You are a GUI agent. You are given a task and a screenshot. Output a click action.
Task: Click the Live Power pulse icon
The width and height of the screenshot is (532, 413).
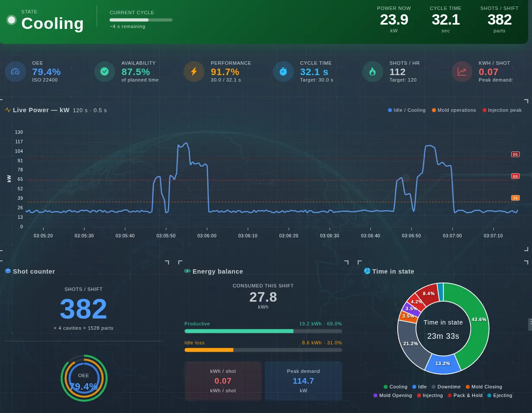tap(8, 110)
